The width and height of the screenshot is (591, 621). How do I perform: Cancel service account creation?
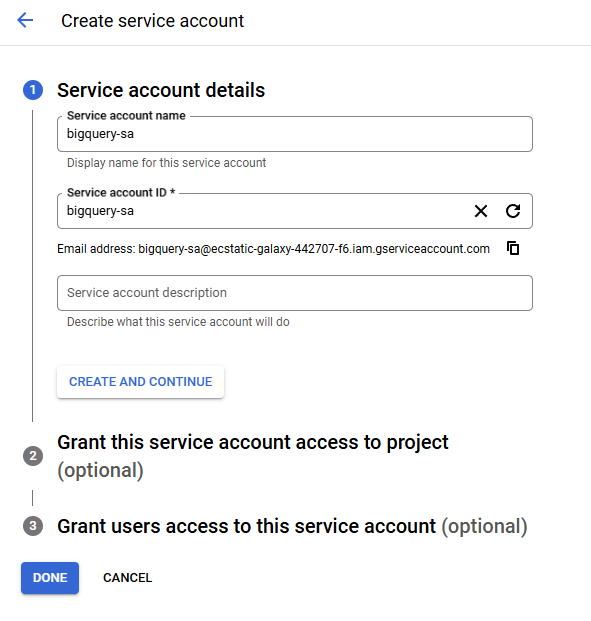point(128,578)
